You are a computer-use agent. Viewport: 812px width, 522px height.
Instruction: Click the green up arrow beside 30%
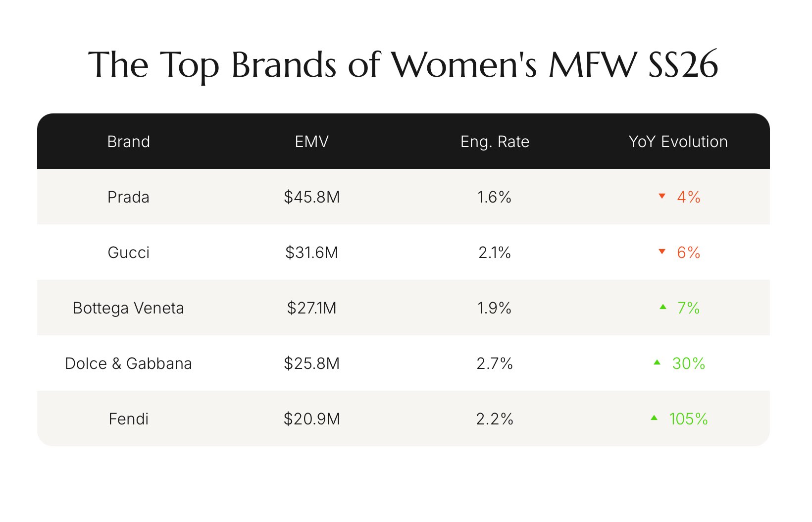[x=657, y=363]
